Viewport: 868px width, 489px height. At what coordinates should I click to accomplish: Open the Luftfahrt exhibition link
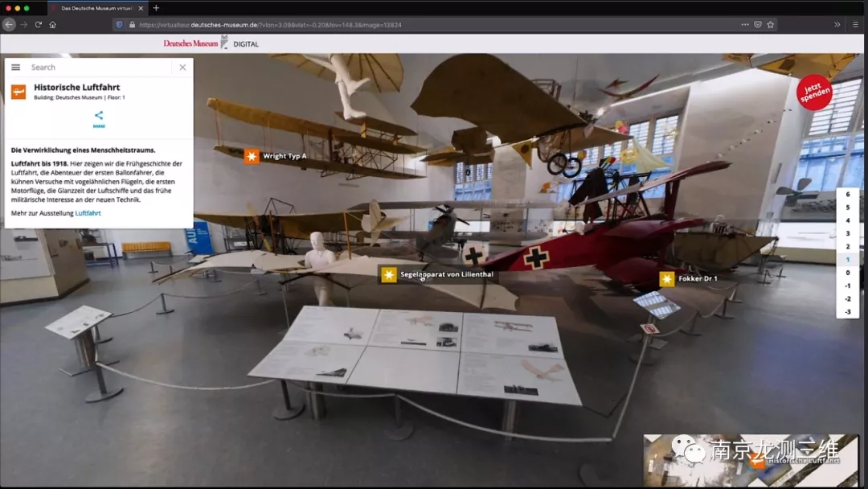point(88,212)
